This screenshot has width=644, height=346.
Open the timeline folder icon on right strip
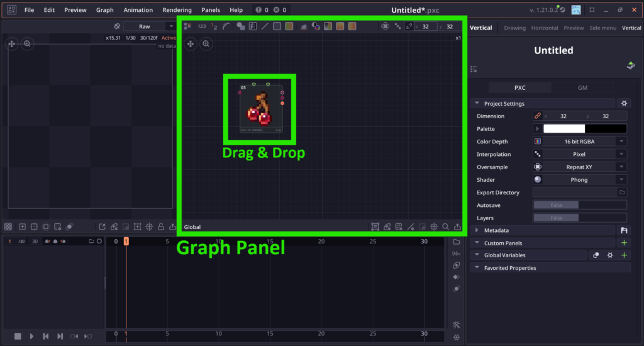pyautogui.click(x=457, y=242)
